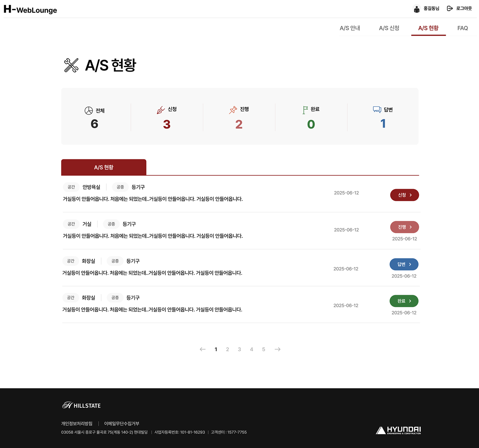Click the wrench icon beside the A/S 현황 heading
This screenshot has height=448, width=479.
coord(71,65)
